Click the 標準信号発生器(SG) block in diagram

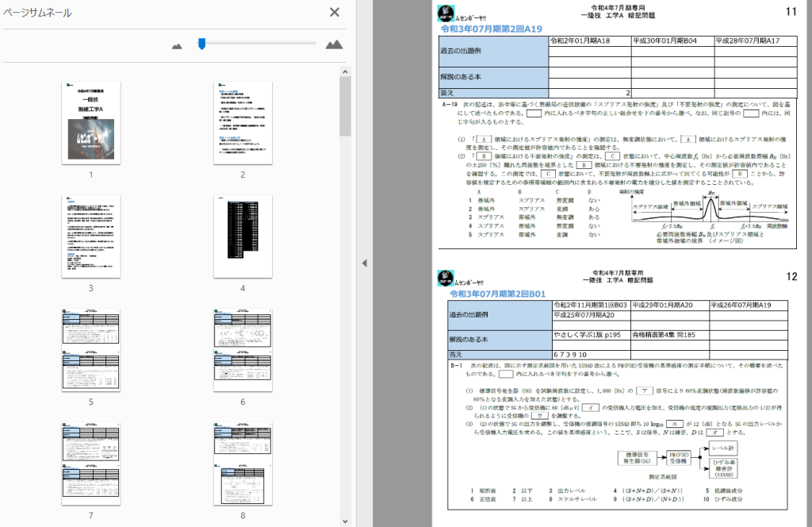[x=637, y=458]
